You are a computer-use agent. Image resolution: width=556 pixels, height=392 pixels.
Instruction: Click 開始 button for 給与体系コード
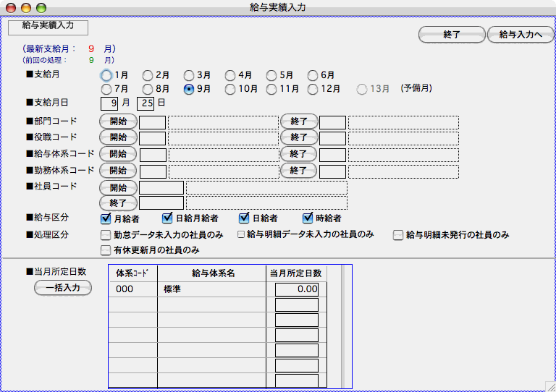[118, 153]
